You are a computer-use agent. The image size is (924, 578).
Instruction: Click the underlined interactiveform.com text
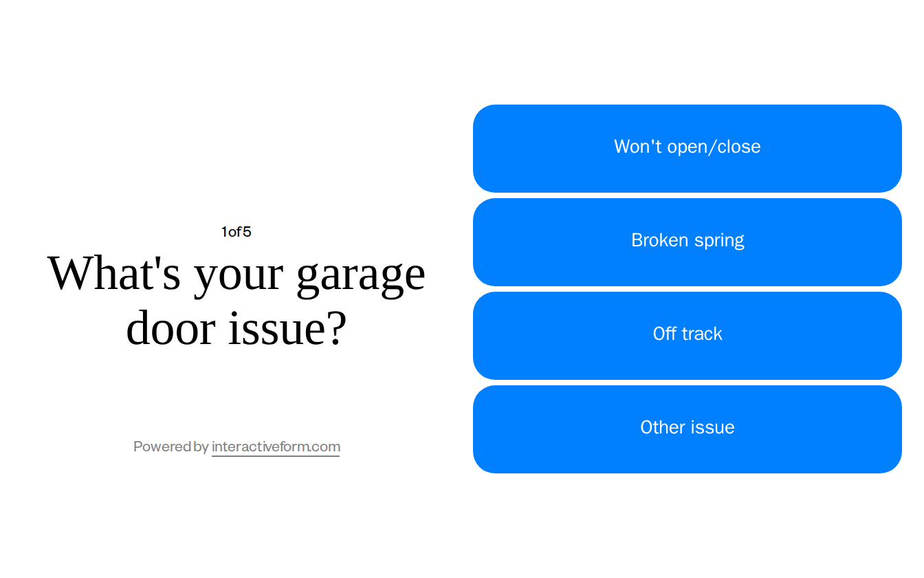(275, 447)
